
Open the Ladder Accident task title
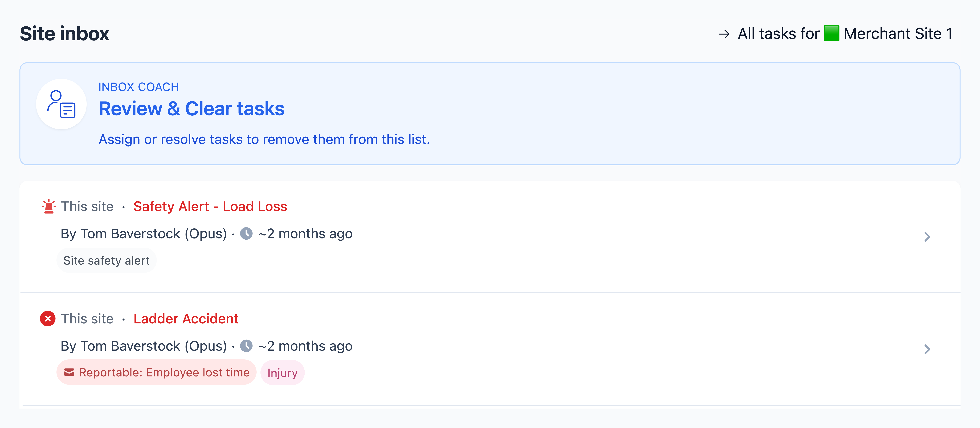tap(186, 319)
